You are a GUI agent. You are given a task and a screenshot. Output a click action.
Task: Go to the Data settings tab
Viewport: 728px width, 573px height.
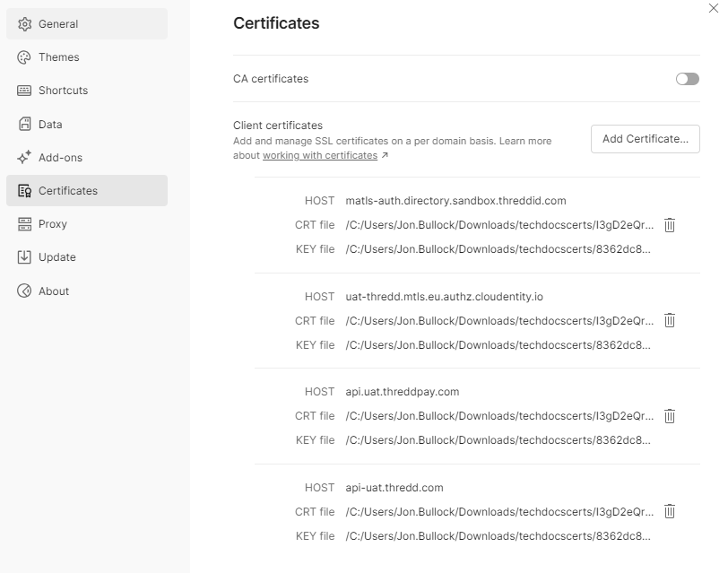[87, 124]
